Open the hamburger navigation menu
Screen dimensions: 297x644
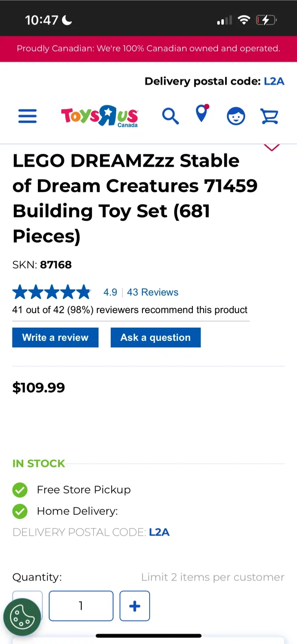tap(27, 116)
